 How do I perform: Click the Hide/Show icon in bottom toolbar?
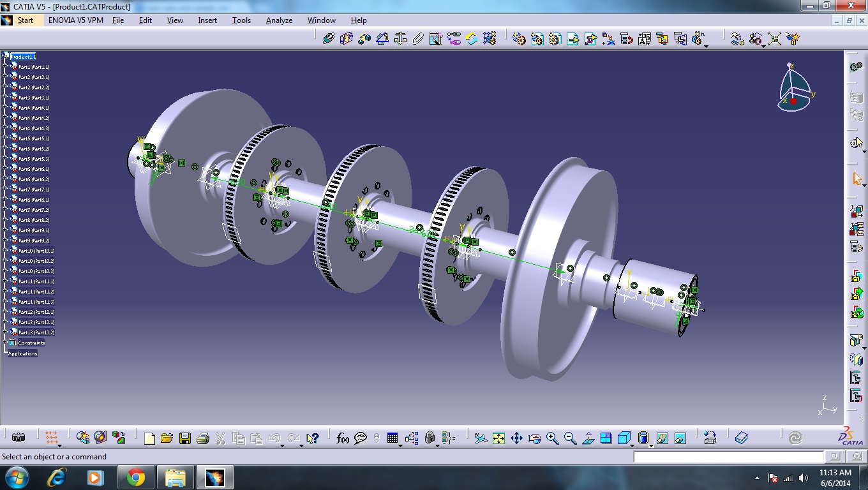(x=662, y=438)
